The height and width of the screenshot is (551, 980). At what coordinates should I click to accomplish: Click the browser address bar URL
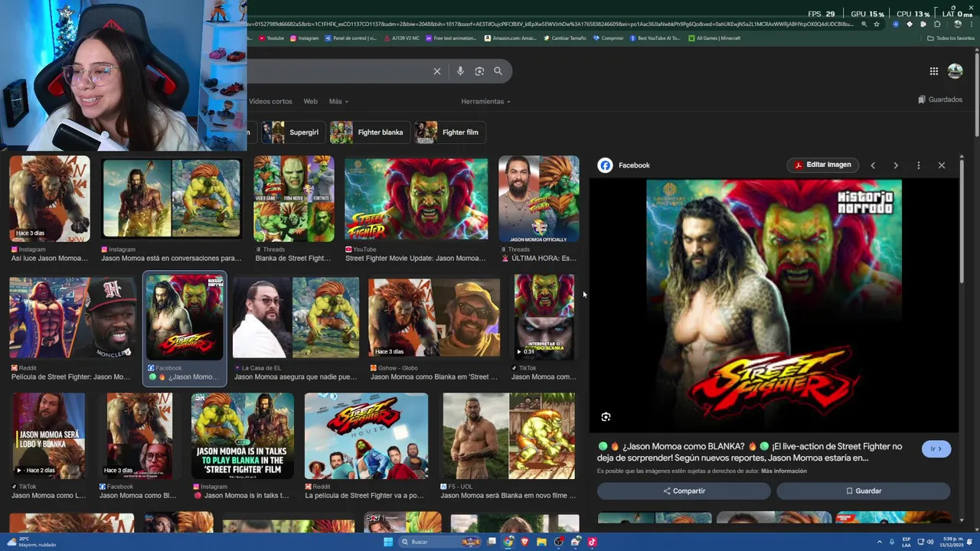point(549,24)
